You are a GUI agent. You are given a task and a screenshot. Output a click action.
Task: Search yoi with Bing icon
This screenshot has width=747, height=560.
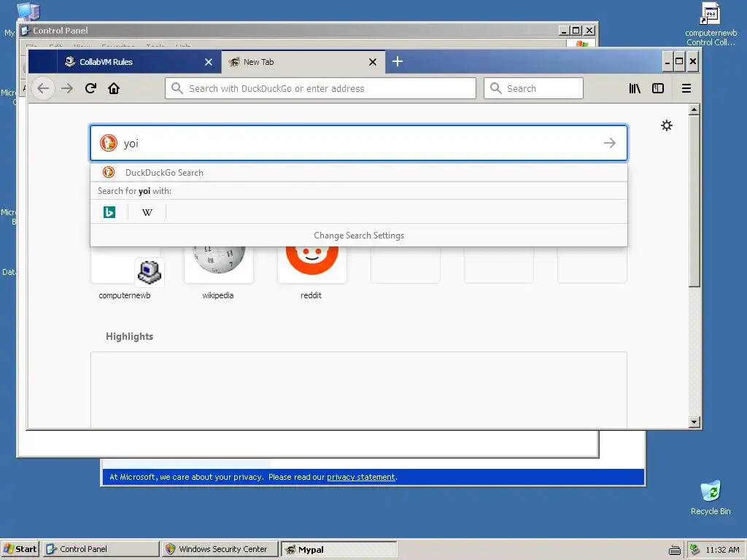click(109, 212)
